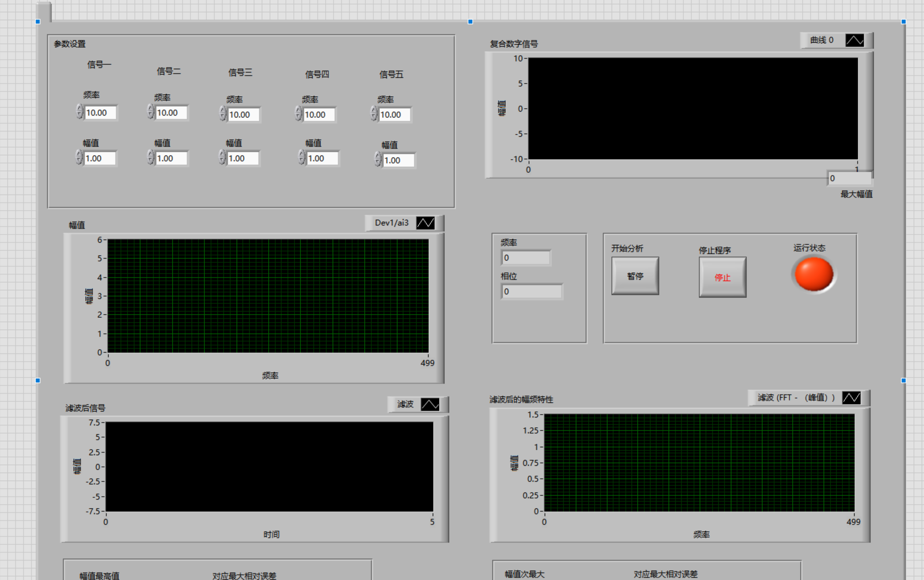Screen dimensions: 924x580
Task: Click the 频率 indicator box above 相位
Action: pyautogui.click(x=526, y=258)
